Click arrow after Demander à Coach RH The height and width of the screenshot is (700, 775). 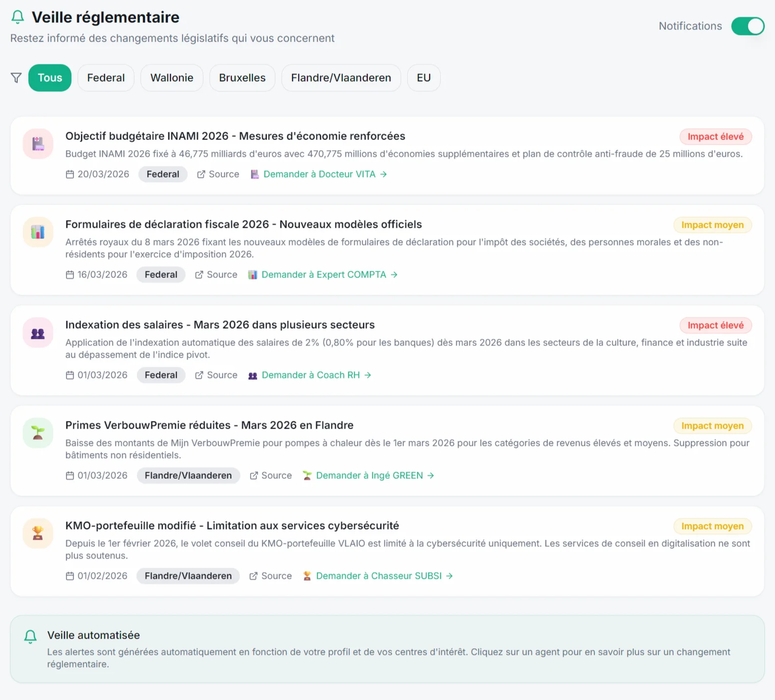pos(368,375)
